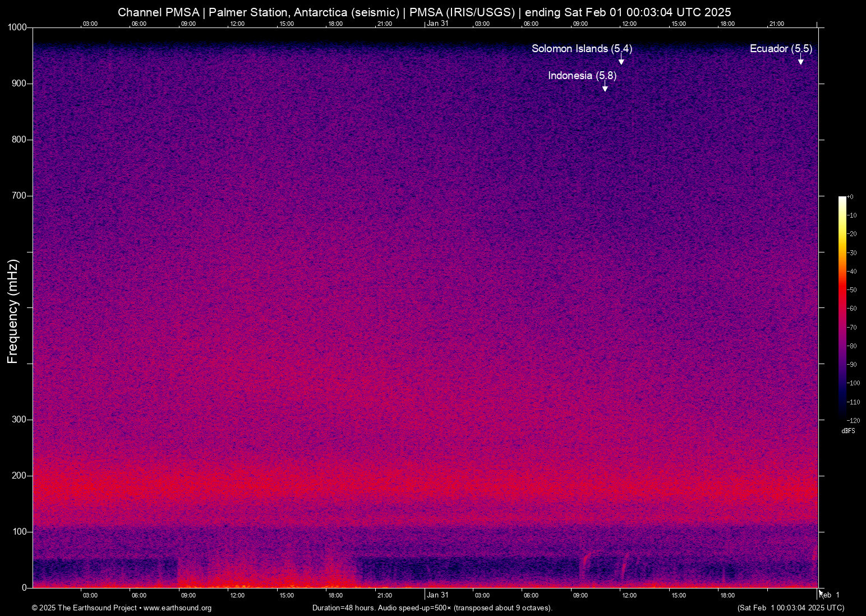Click the 0 frequency tick label
Image resolution: width=866 pixels, height=616 pixels.
point(24,587)
